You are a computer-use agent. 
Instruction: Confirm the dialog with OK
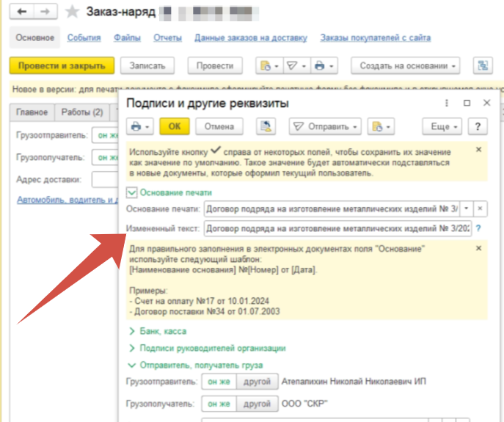click(175, 126)
